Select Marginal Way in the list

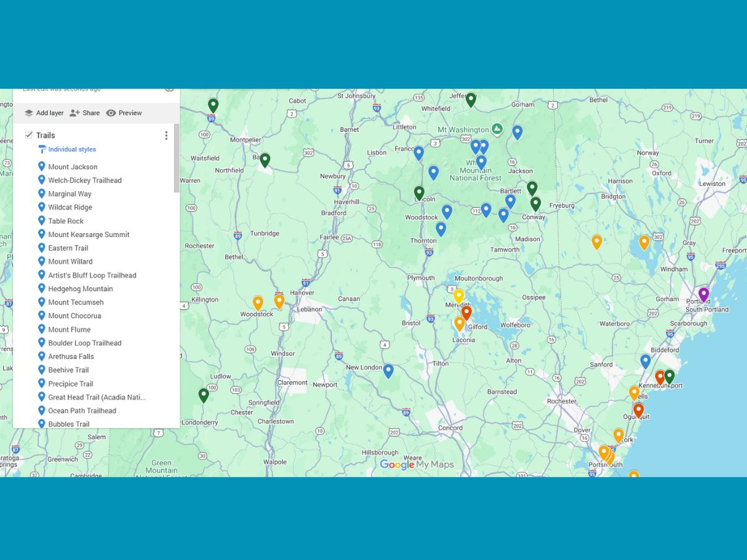coord(70,194)
